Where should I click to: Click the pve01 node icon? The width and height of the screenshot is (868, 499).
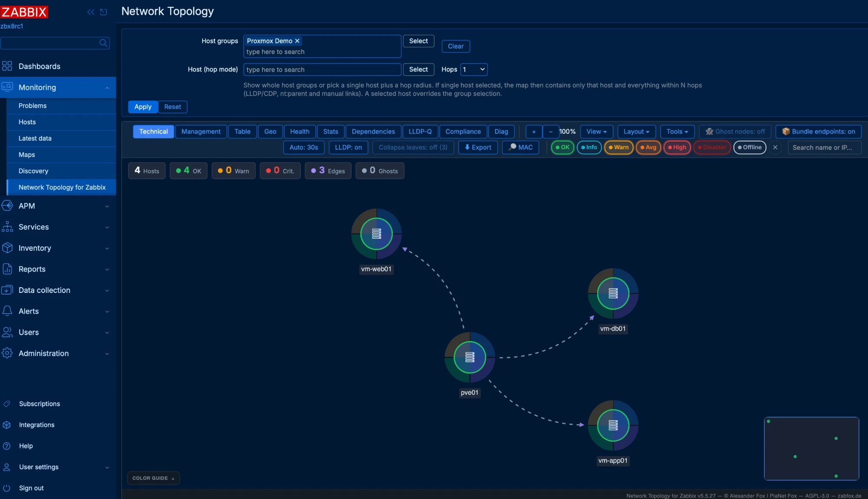[x=470, y=357]
